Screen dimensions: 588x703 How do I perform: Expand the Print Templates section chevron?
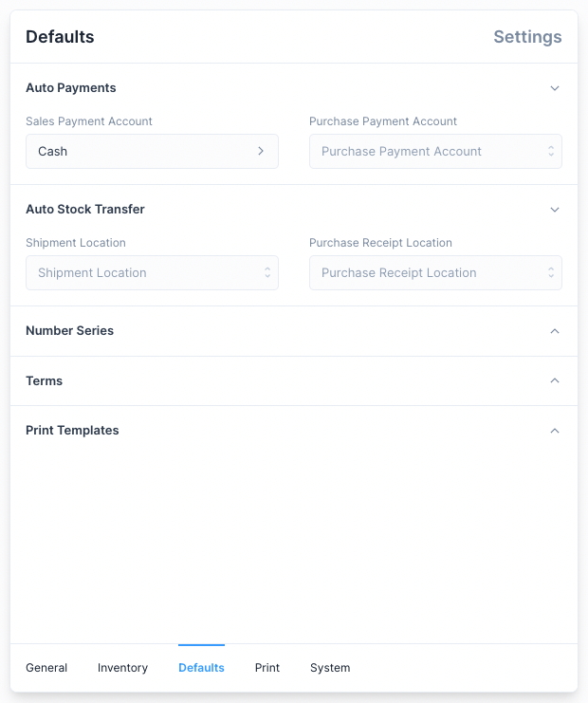[x=555, y=431]
